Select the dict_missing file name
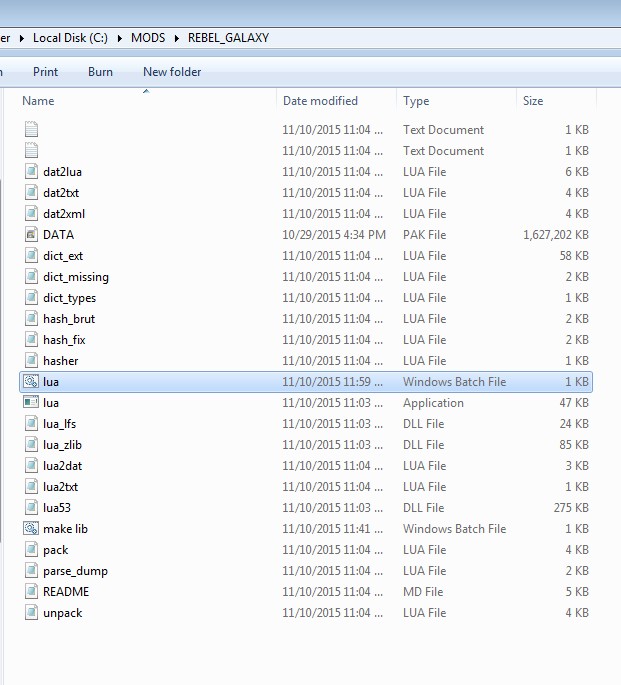 click(x=76, y=277)
